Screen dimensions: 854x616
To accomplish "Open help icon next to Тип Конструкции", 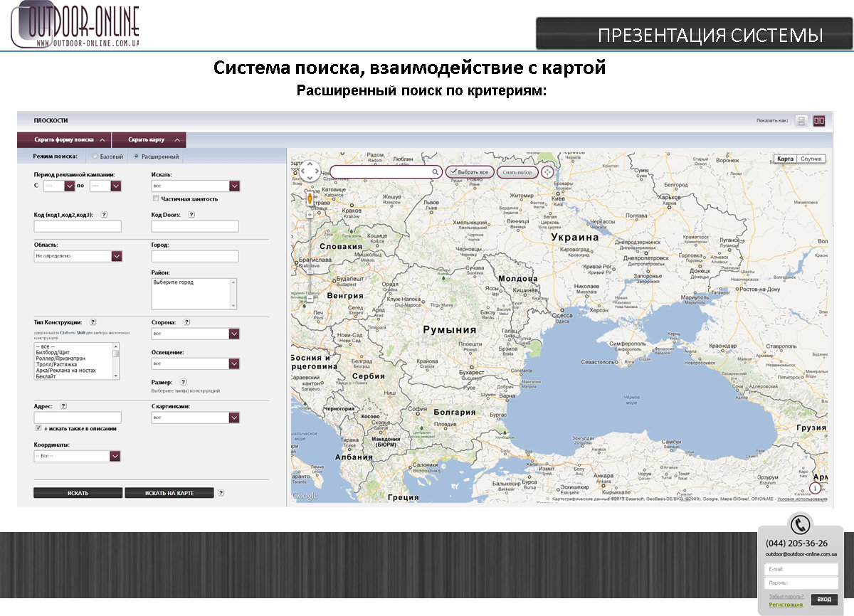I will tap(93, 322).
